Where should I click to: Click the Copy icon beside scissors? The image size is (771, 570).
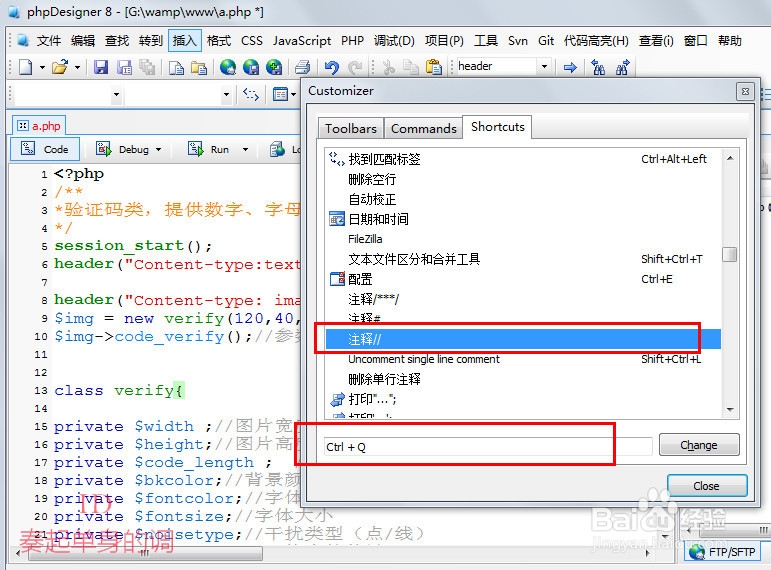(411, 67)
